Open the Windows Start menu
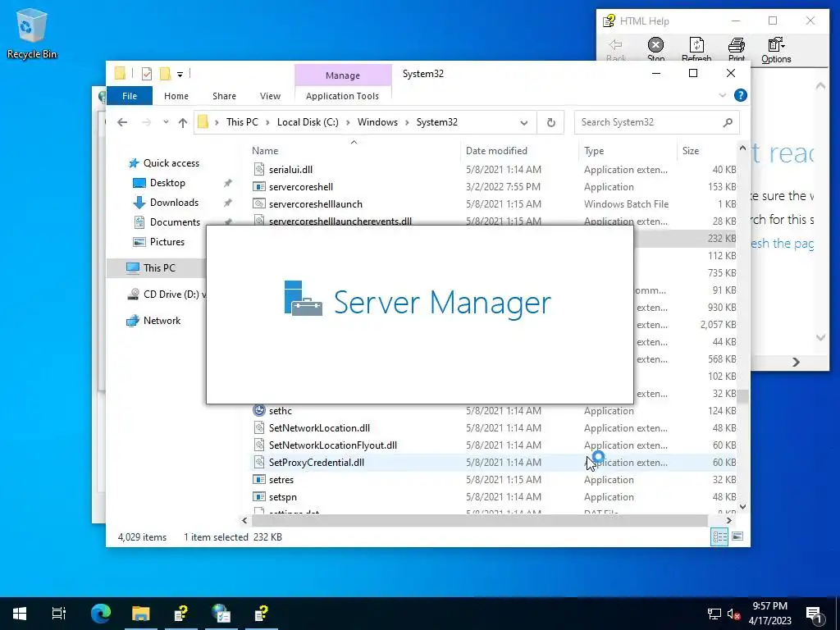840x630 pixels. pyautogui.click(x=20, y=614)
